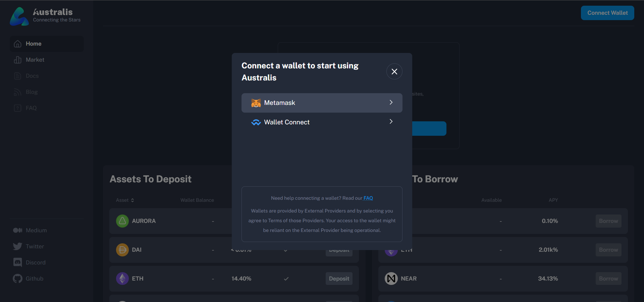
Task: Click the Connect Wallet button
Action: click(x=607, y=13)
